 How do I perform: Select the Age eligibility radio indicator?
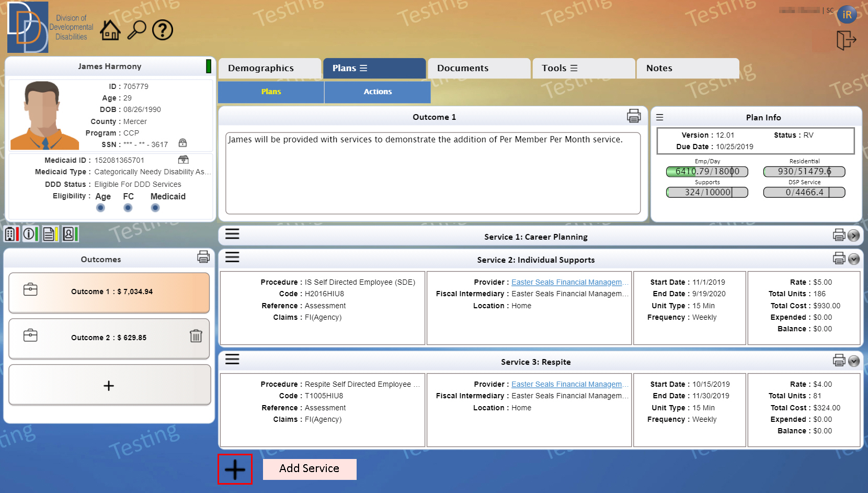(100, 208)
